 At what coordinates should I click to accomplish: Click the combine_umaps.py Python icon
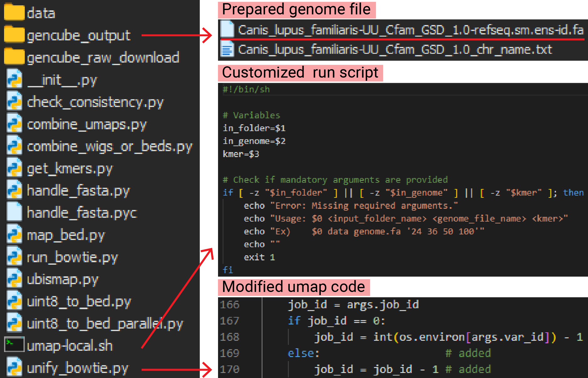click(14, 123)
